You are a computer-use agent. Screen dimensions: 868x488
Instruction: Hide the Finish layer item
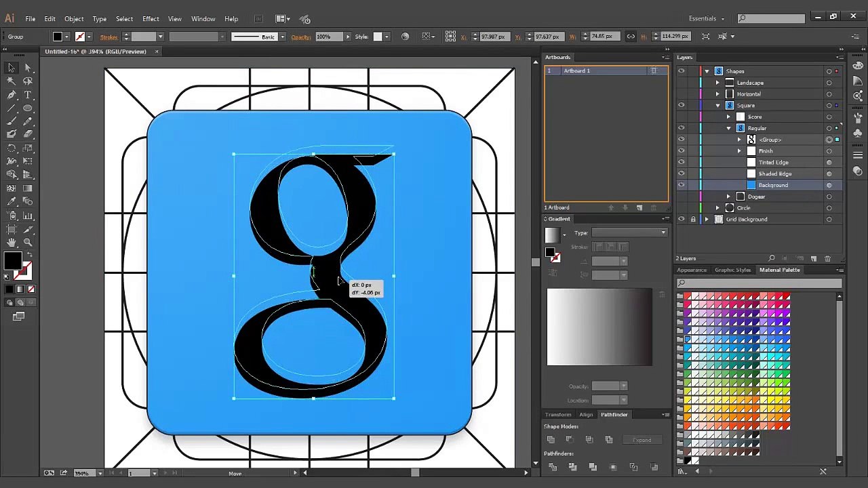pyautogui.click(x=682, y=151)
